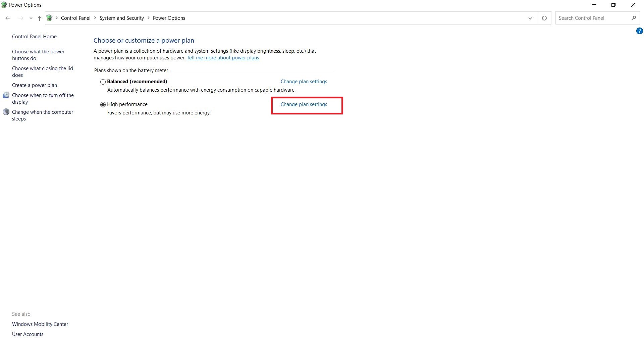Open Change when the computer sleeps
This screenshot has height=345, width=644.
[x=43, y=115]
